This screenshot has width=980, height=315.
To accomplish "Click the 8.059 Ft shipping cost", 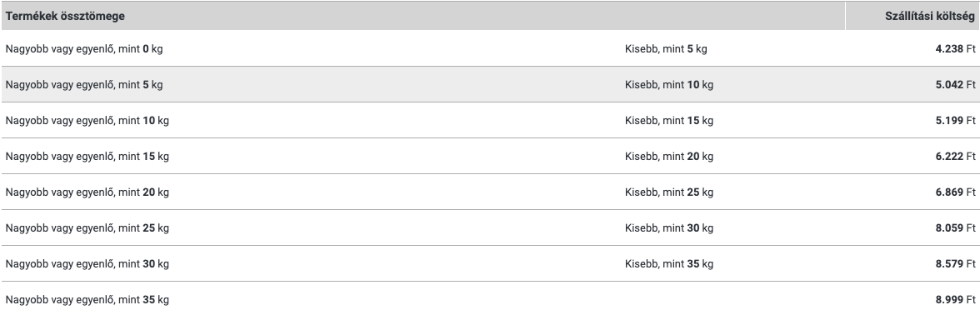I will pyautogui.click(x=955, y=228).
